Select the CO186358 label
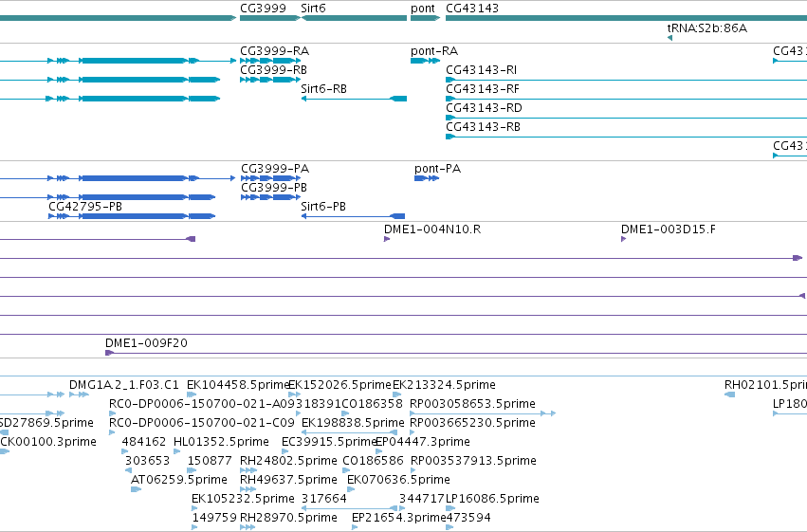Viewport: 807px width, 532px height. point(372,404)
